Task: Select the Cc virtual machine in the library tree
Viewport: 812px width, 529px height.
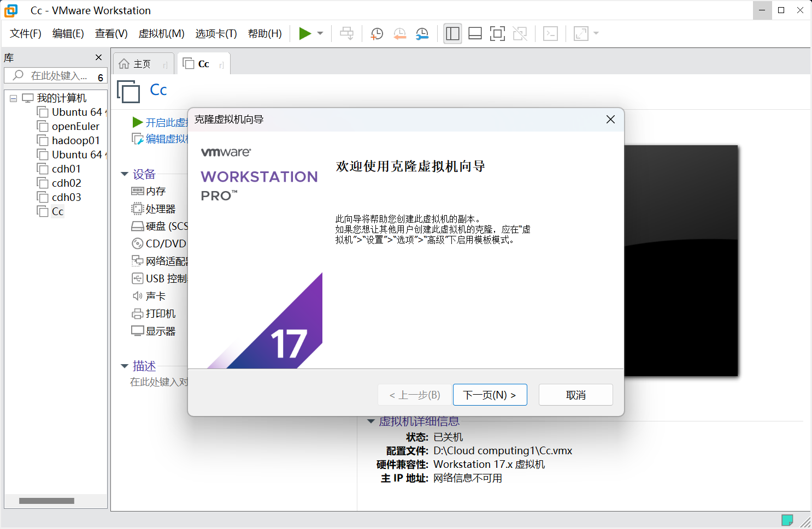Action: (x=50, y=211)
